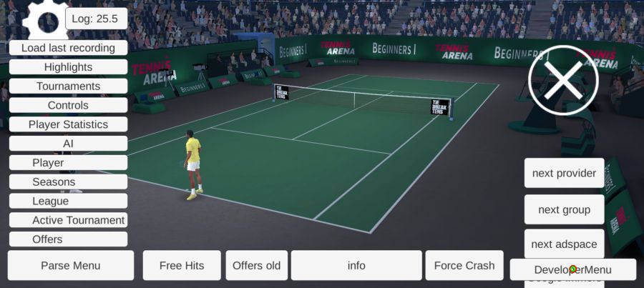Image resolution: width=644 pixels, height=288 pixels.
Task: Expand the League section
Action: (68, 201)
